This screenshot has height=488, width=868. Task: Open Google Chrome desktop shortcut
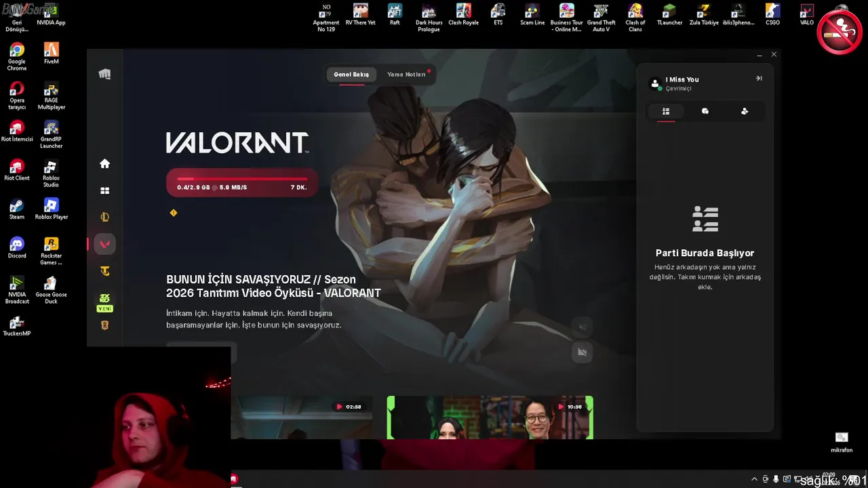[17, 56]
